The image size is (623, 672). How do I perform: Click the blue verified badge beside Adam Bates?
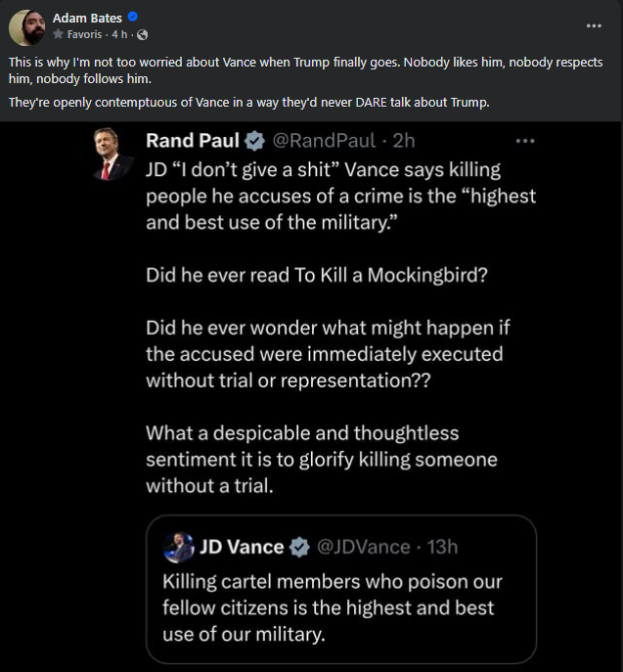[132, 18]
